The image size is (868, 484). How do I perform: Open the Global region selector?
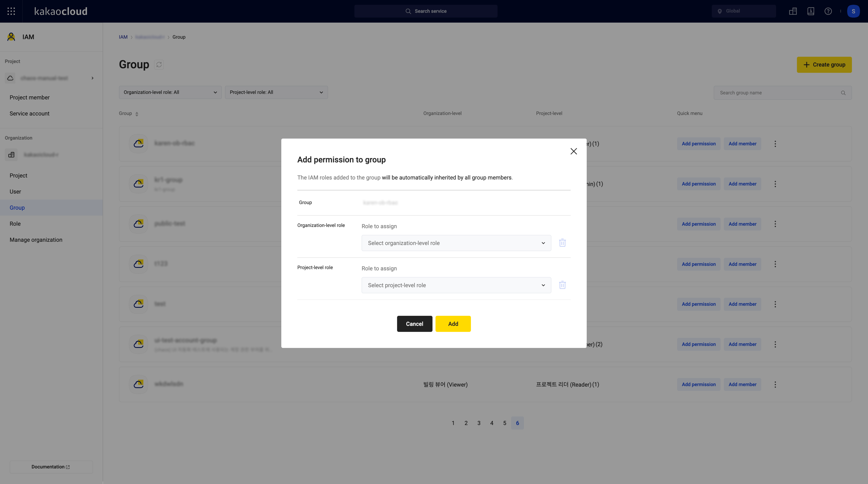(x=744, y=11)
